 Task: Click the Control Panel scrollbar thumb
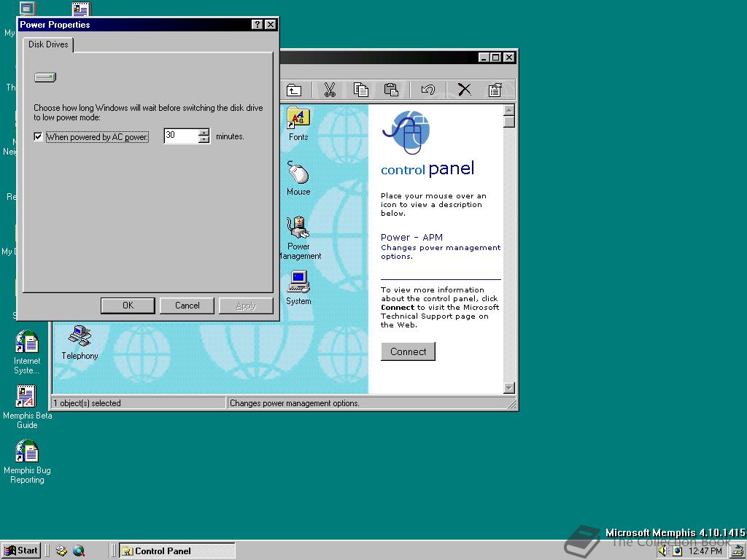pos(508,122)
